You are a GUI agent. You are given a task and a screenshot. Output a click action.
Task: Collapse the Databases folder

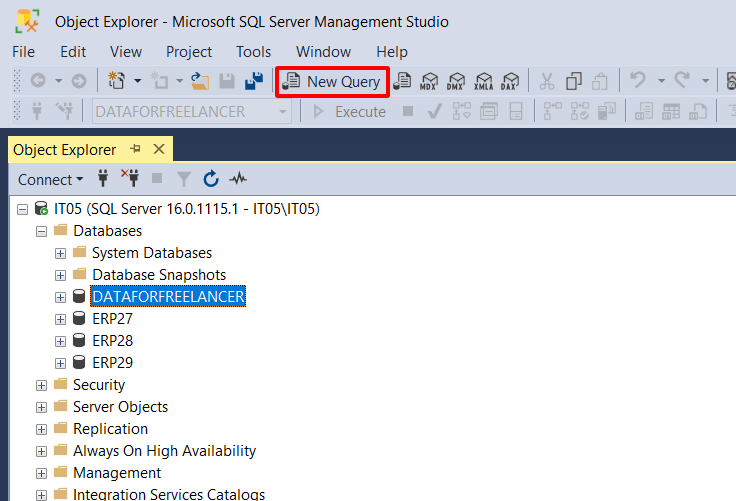(x=41, y=231)
